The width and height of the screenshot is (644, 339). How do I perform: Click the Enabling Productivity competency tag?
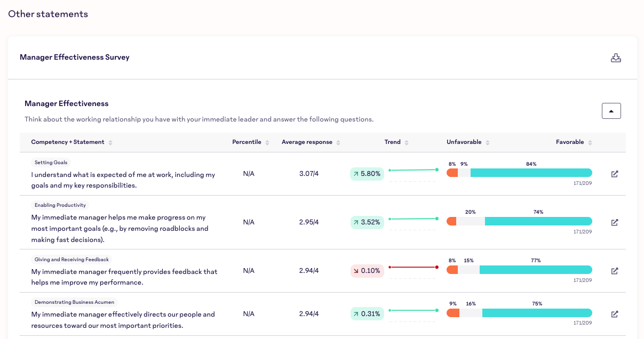pos(60,205)
